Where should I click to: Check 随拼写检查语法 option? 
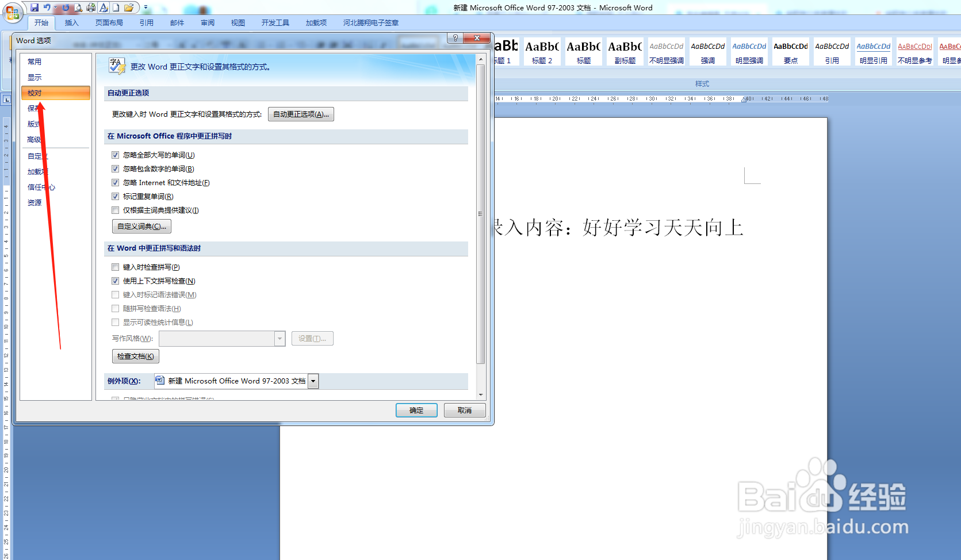115,309
